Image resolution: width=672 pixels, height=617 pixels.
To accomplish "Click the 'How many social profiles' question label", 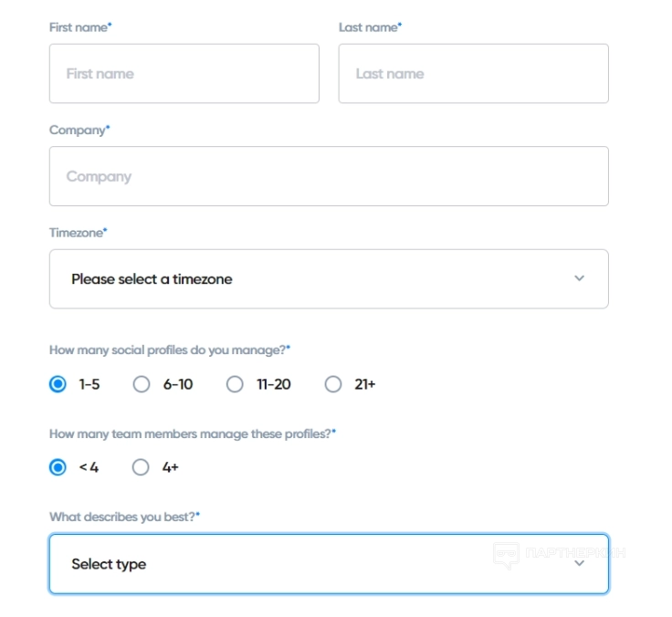I will click(x=169, y=350).
